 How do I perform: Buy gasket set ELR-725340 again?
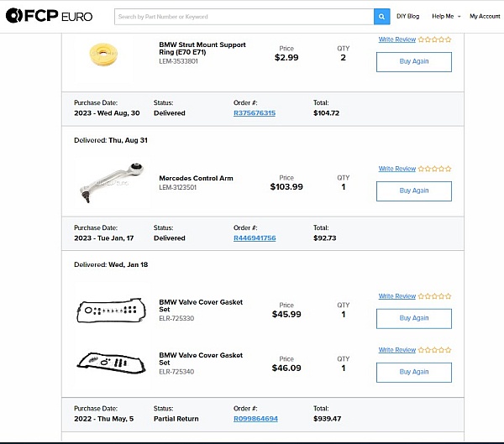click(414, 373)
